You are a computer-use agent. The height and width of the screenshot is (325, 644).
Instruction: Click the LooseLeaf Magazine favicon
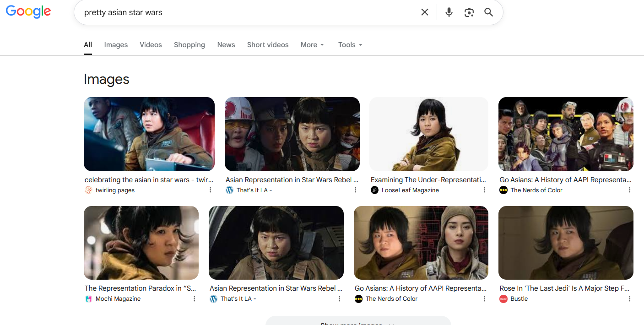(x=374, y=190)
